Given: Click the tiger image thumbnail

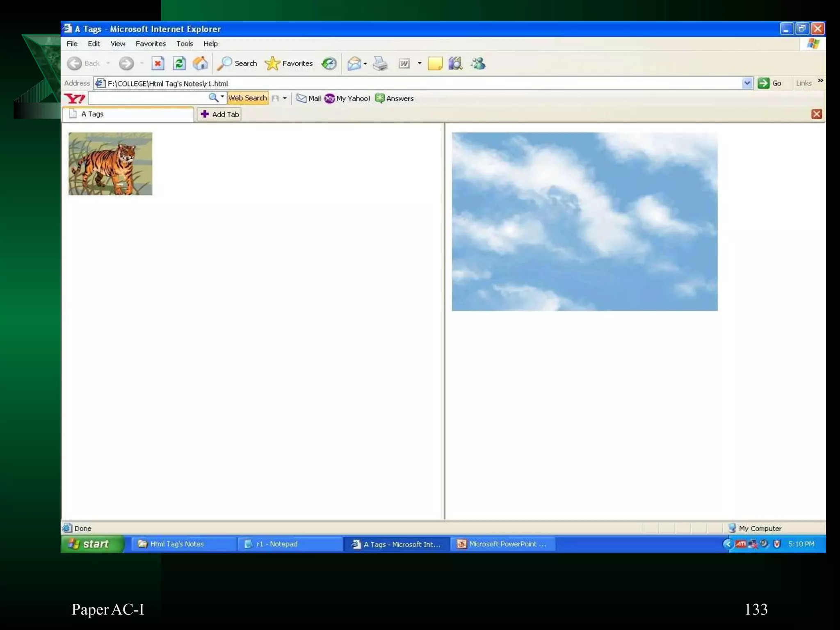Looking at the screenshot, I should click(110, 164).
